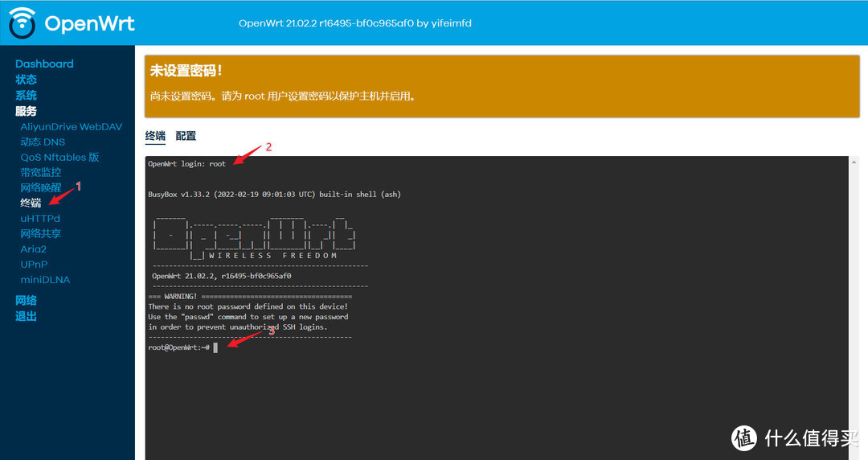Switch to the 配置 tab
This screenshot has width=868, height=460.
(x=186, y=136)
